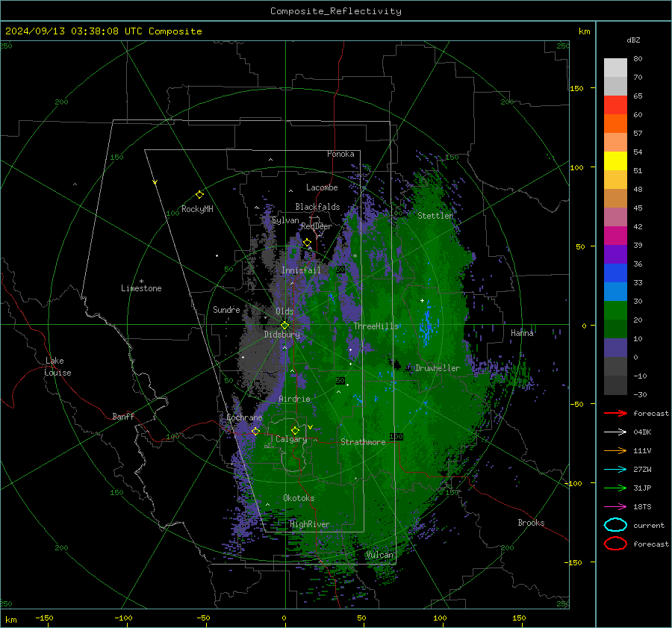672x628 pixels.
Task: Select the RockyMH text label
Action: (x=197, y=209)
